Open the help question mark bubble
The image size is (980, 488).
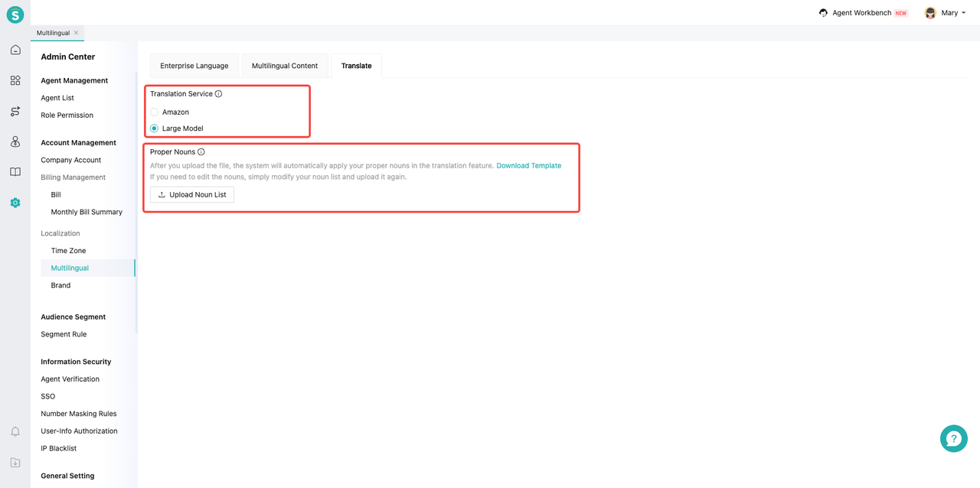(x=954, y=438)
